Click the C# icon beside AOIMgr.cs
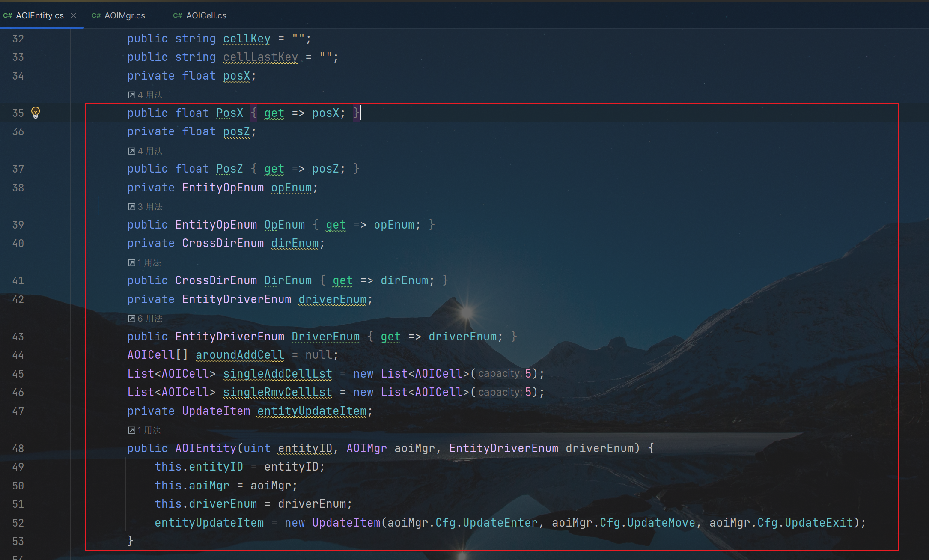Screen dimensions: 929x560 coord(96,15)
